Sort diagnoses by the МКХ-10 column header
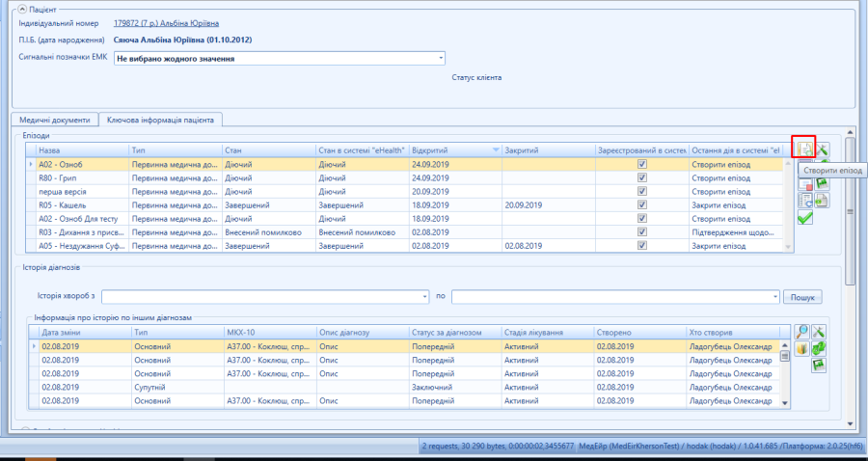 270,333
